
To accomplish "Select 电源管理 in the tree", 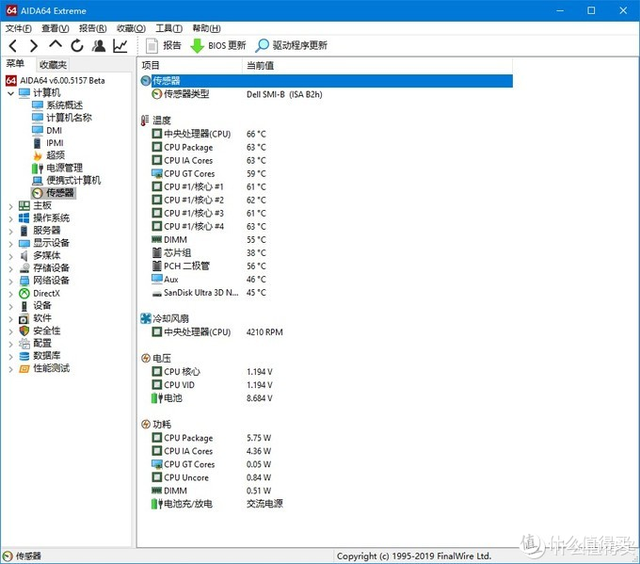I will tap(64, 168).
